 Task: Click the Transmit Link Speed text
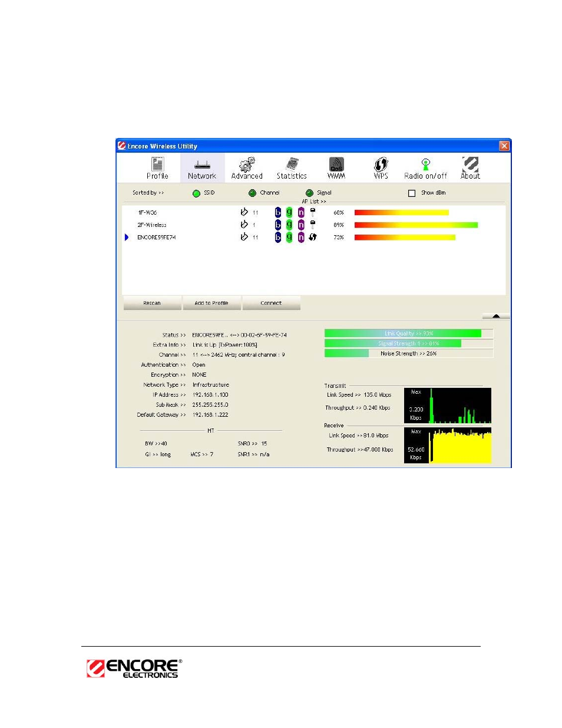point(359,395)
